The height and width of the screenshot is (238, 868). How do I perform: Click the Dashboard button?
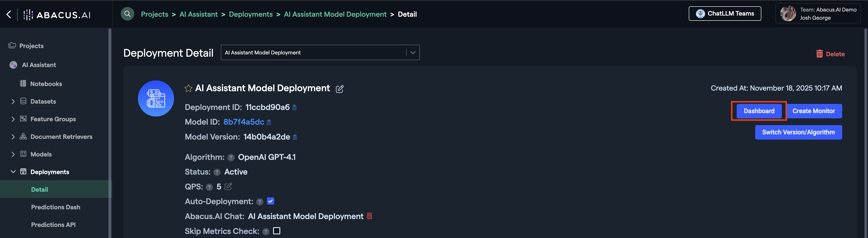759,111
